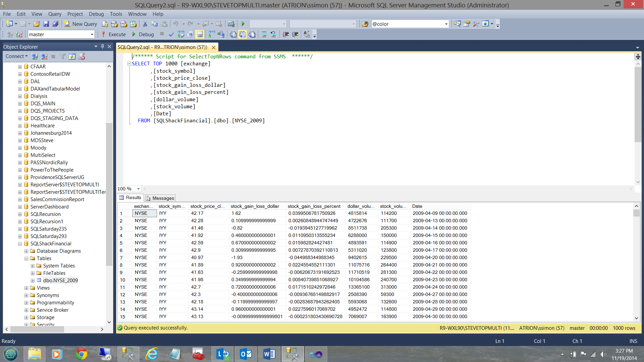Click the Cut scissors icon
Viewport: 644px width, 362px height.
(145, 24)
